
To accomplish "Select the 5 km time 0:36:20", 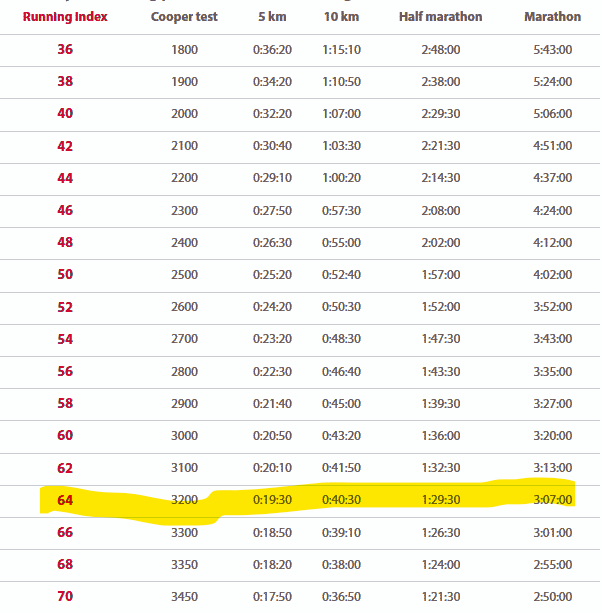I will click(273, 49).
